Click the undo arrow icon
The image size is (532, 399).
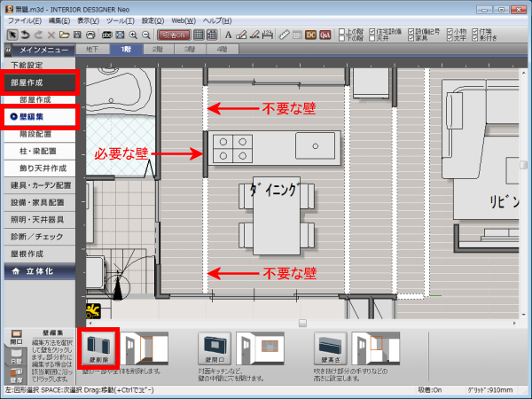pyautogui.click(x=27, y=34)
